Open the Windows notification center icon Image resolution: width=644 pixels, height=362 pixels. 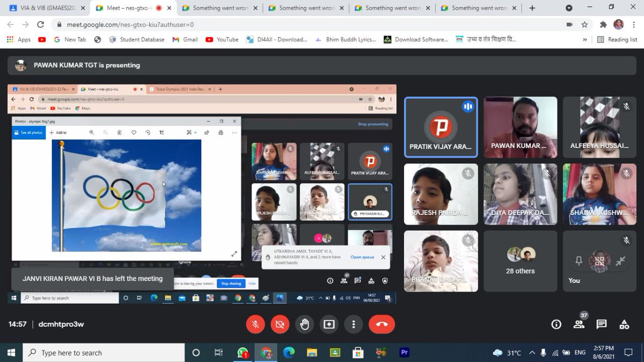tap(628, 353)
